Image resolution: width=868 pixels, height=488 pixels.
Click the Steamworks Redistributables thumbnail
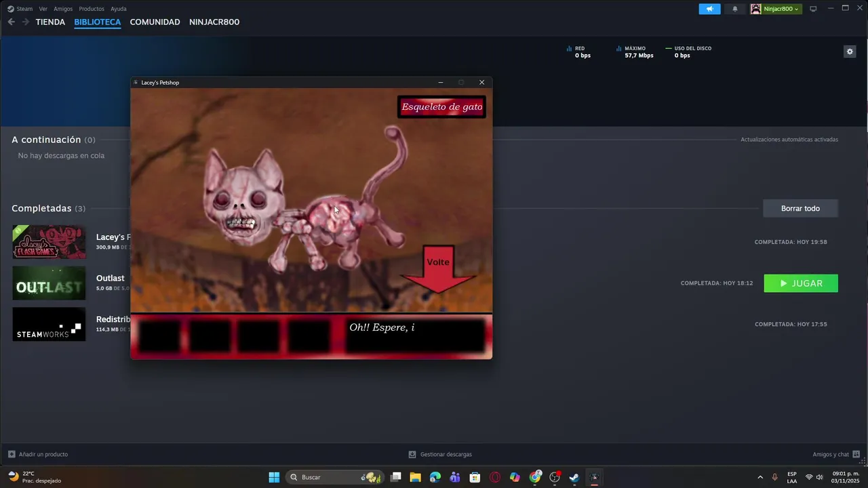(x=49, y=324)
